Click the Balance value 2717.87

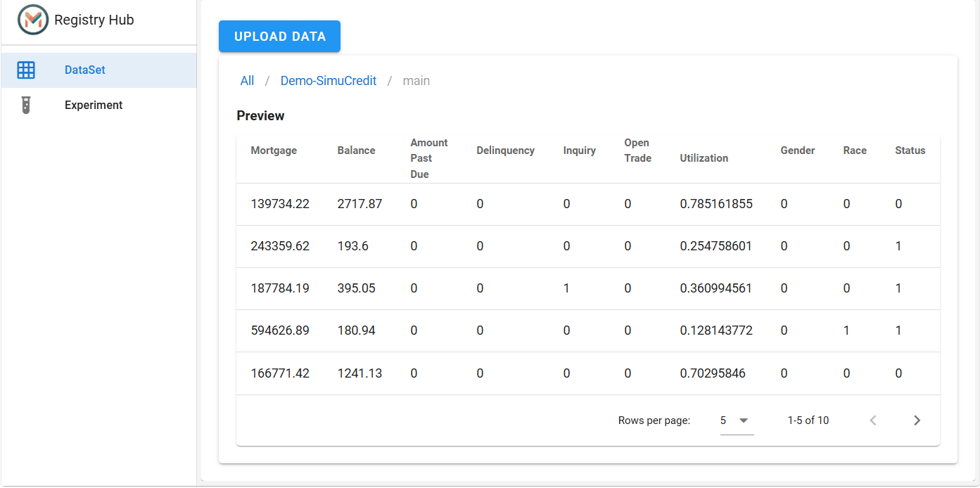(x=359, y=204)
